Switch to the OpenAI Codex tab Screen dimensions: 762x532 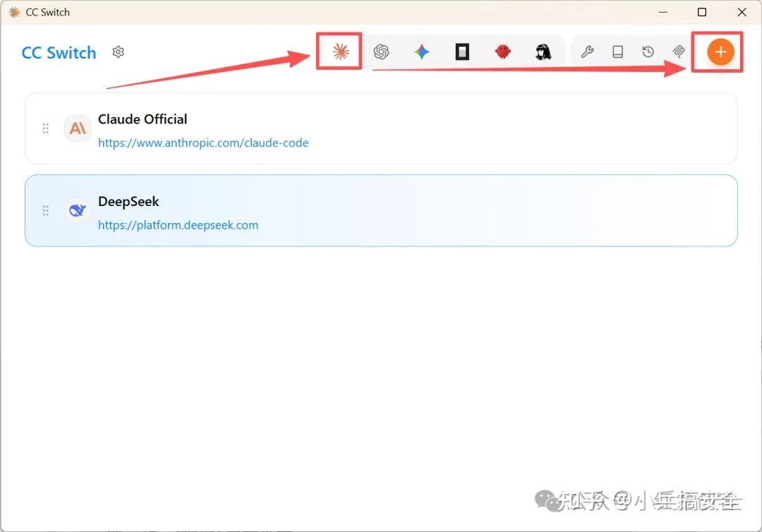click(382, 52)
